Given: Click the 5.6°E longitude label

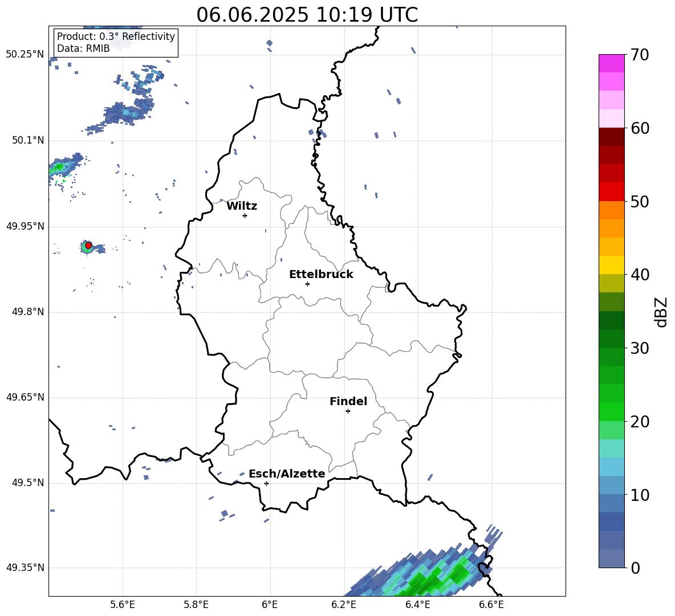Looking at the screenshot, I should [x=123, y=605].
